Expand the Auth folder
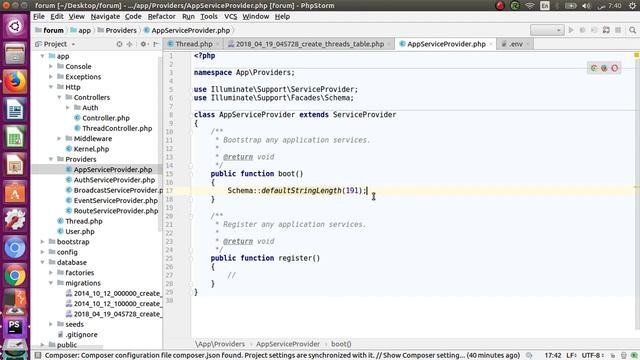 (68, 108)
